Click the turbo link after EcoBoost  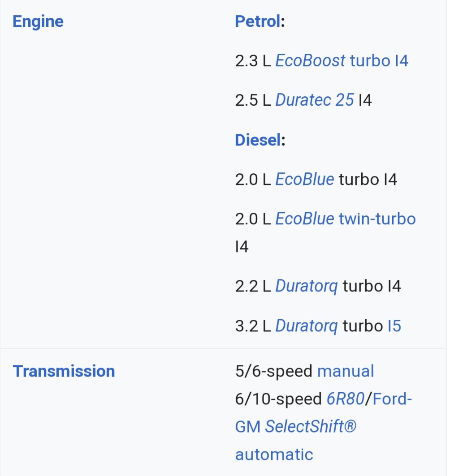click(370, 61)
